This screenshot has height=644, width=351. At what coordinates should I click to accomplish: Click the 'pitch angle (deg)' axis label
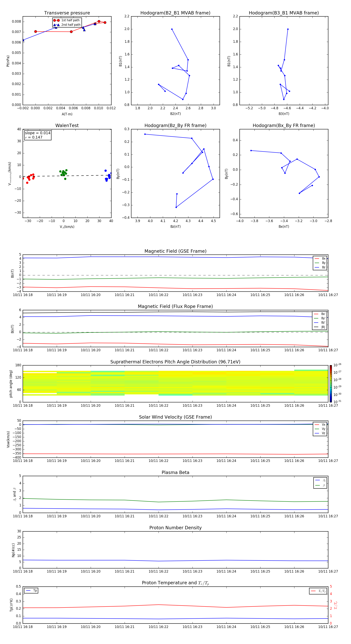tap(11, 384)
